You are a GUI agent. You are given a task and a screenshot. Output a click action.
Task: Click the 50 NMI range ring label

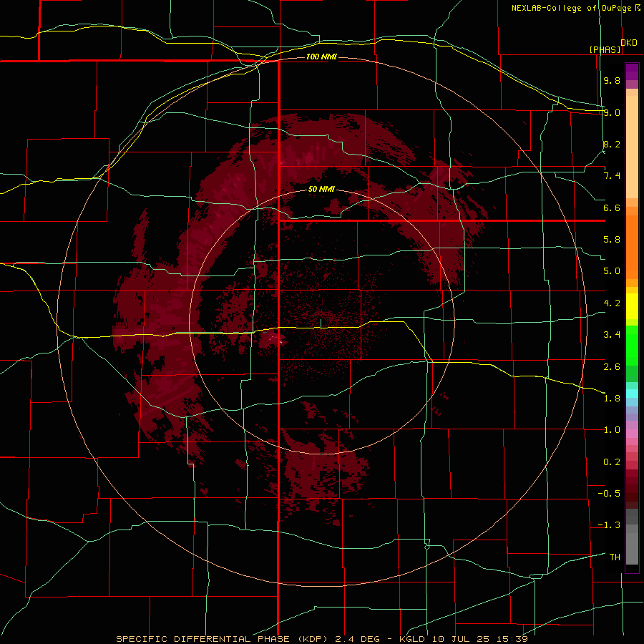tap(321, 190)
